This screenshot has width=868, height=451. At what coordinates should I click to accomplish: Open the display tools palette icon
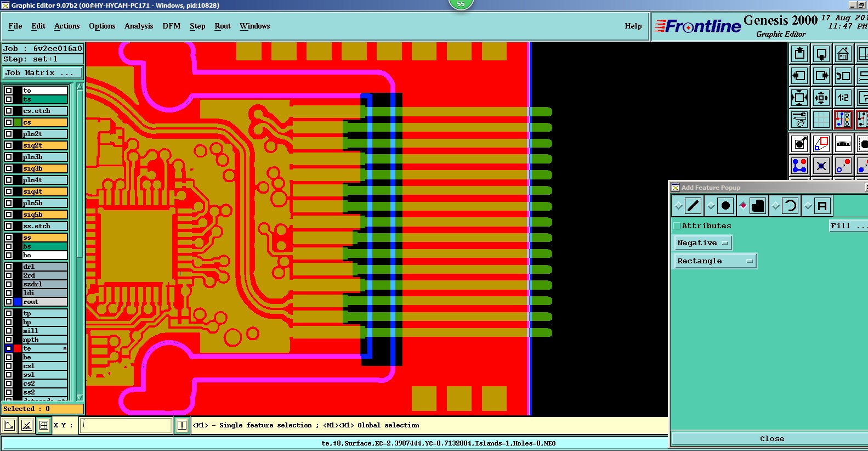[799, 120]
